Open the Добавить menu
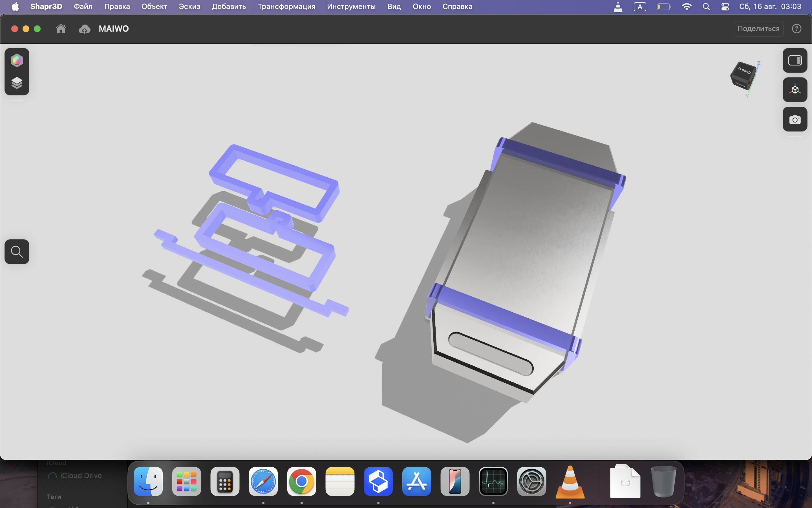Screen dimensions: 812x508 coord(229,6)
